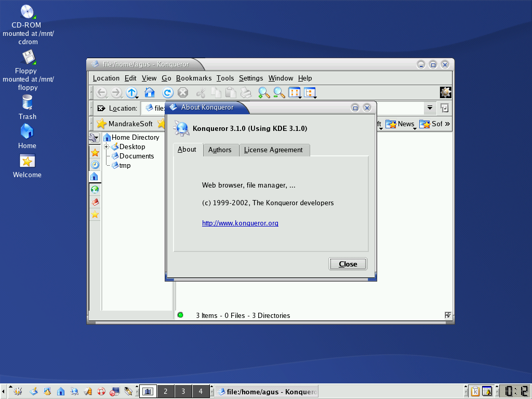Open Help lifebuoy icon on the panel
Image resolution: width=532 pixels, height=399 pixels.
pyautogui.click(x=101, y=392)
